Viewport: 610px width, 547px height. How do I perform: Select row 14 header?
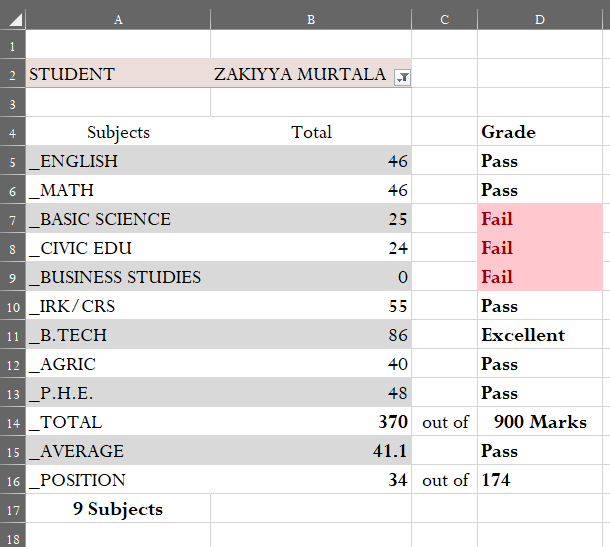click(x=13, y=422)
